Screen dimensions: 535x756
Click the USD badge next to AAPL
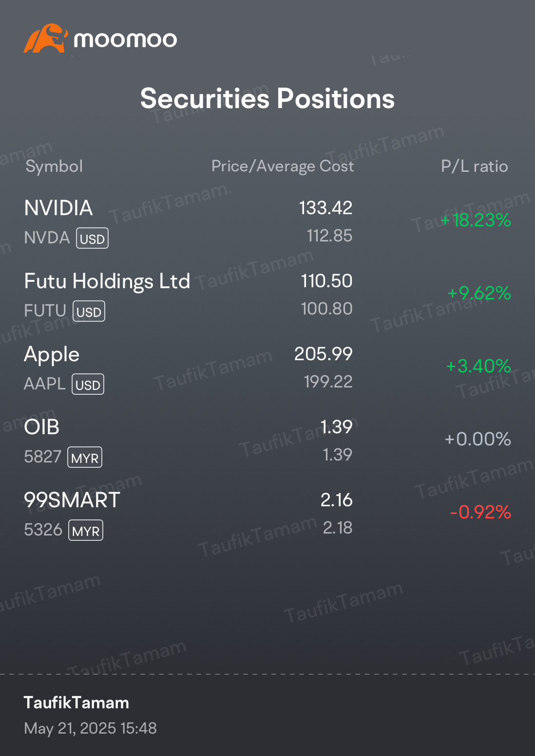[88, 385]
